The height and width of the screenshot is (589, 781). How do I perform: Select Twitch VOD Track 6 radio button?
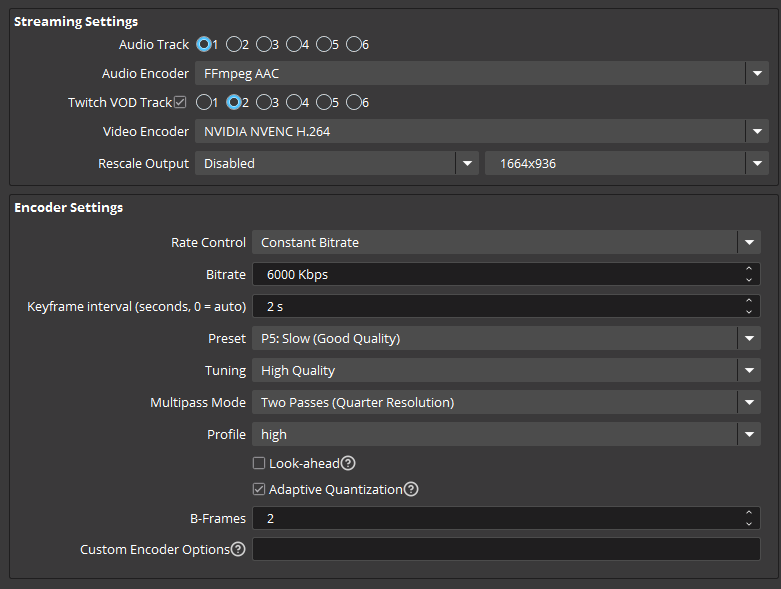click(x=353, y=102)
